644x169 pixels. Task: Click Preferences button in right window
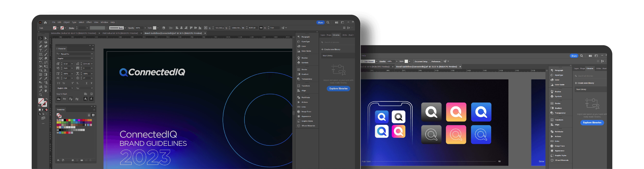coord(436,61)
